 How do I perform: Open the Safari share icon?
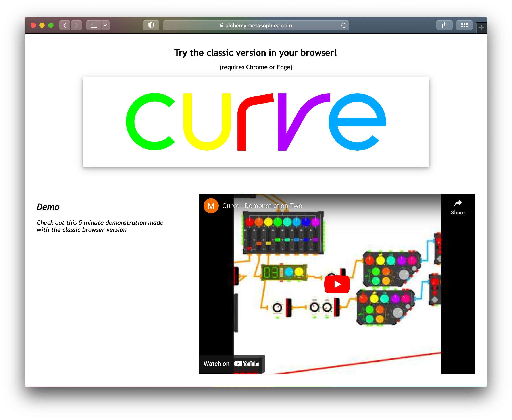444,25
